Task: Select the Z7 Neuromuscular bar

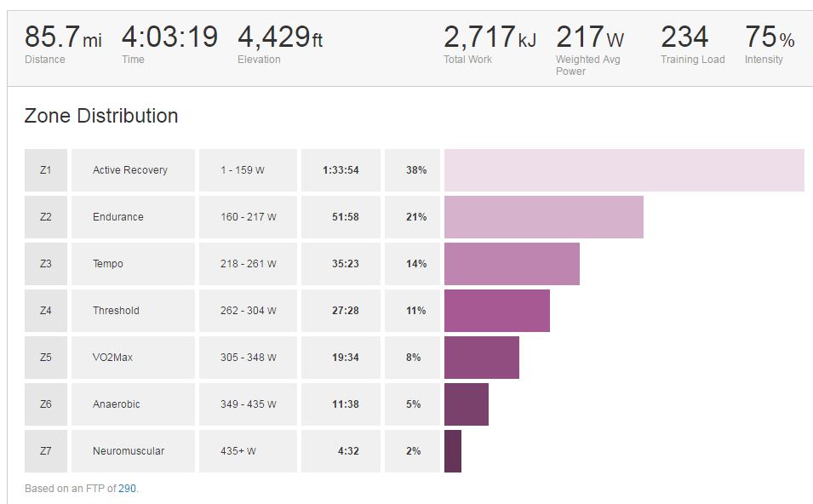Action: [x=453, y=451]
